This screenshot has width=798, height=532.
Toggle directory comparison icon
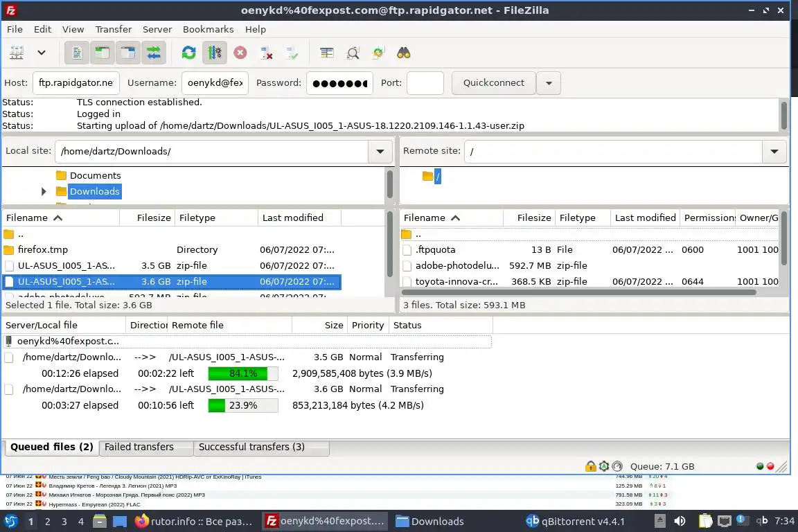point(353,53)
